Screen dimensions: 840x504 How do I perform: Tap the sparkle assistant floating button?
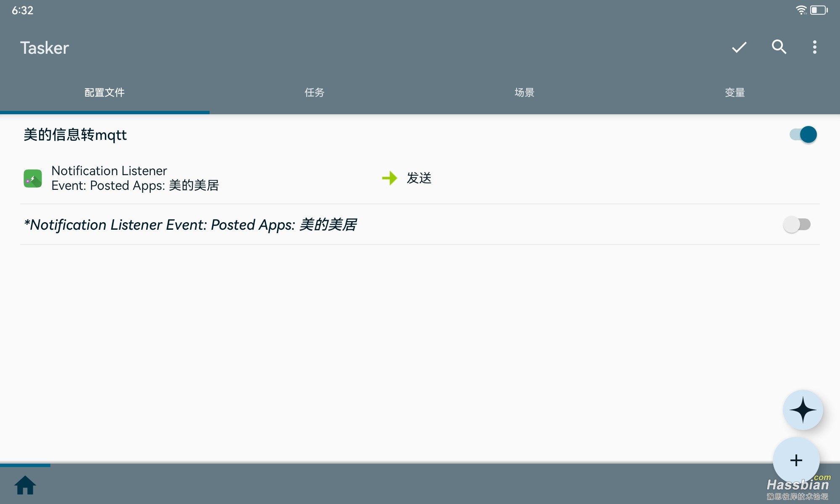point(803,410)
